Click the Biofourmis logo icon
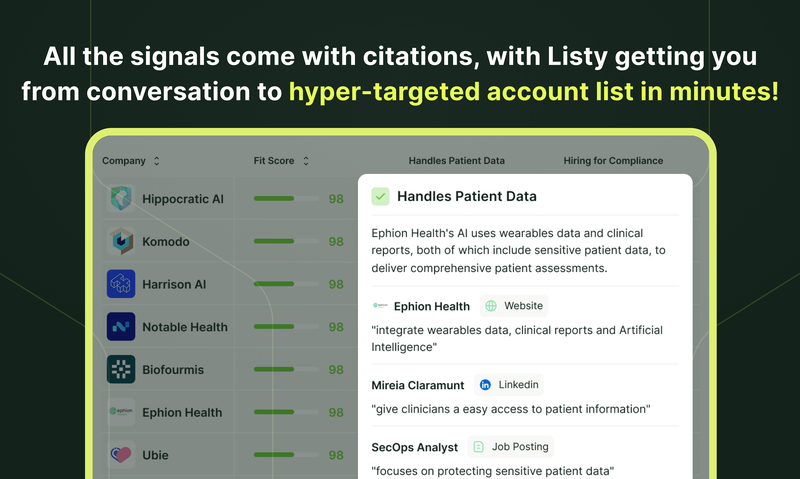This screenshot has height=479, width=800. (x=121, y=369)
